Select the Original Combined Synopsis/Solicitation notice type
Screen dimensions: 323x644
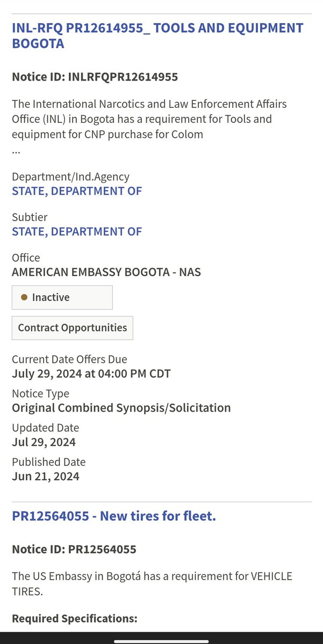pos(121,408)
